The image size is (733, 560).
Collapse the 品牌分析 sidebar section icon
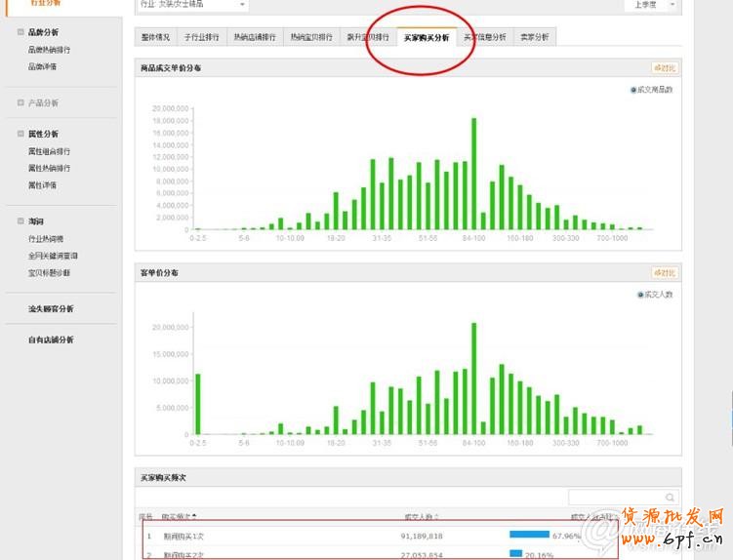click(20, 32)
